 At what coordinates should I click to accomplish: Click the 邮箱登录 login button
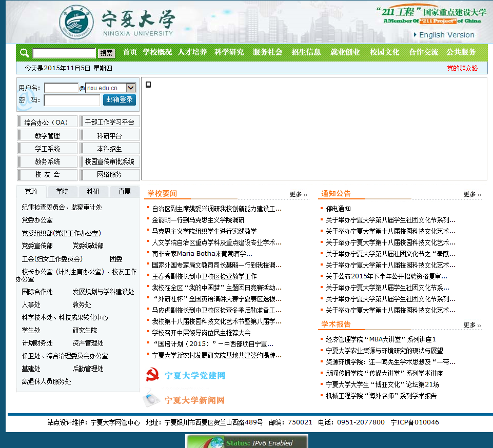pos(120,100)
